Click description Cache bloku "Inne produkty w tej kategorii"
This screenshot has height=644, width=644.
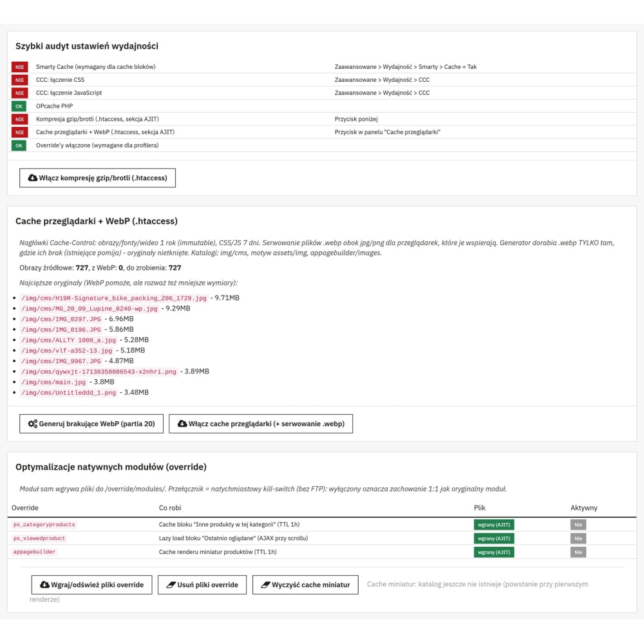point(229,524)
